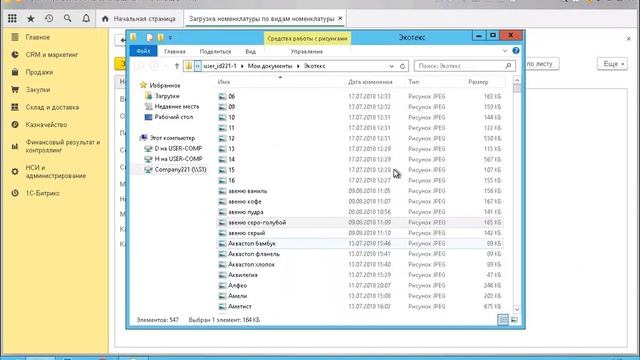The width and height of the screenshot is (640, 360).
Task: Open Склад и доставка section
Action: coord(52,107)
